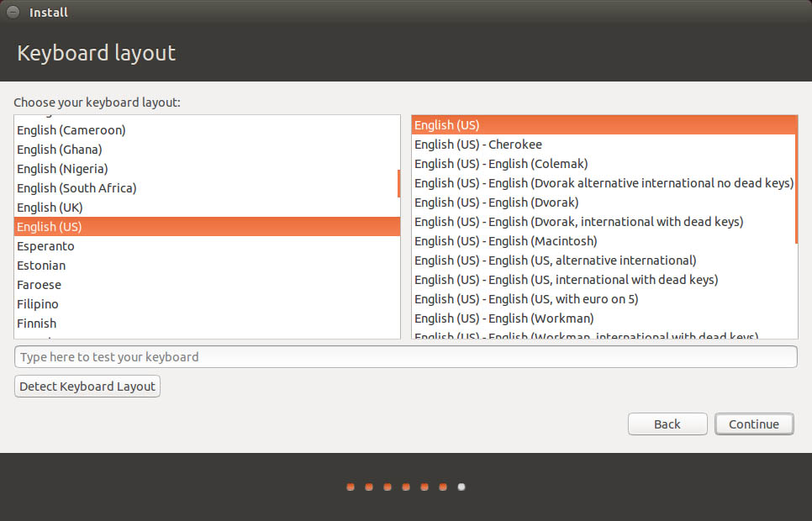
Task: Pick Faroese from the layout list
Action: point(207,285)
